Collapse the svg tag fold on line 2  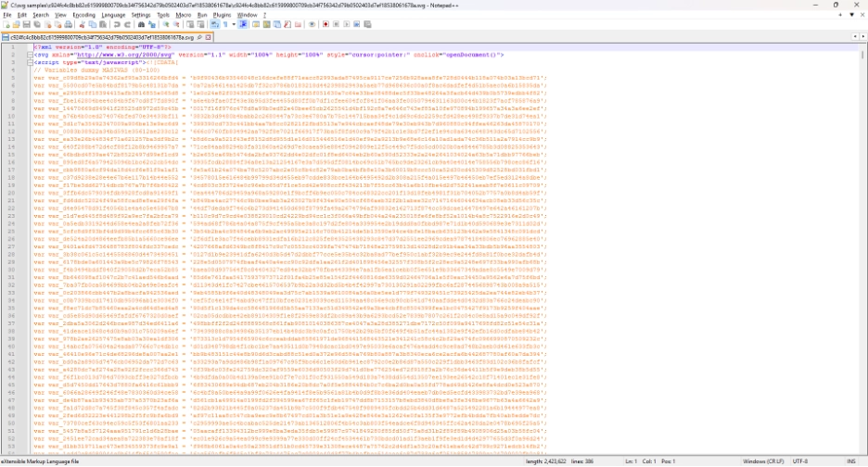(x=30, y=55)
